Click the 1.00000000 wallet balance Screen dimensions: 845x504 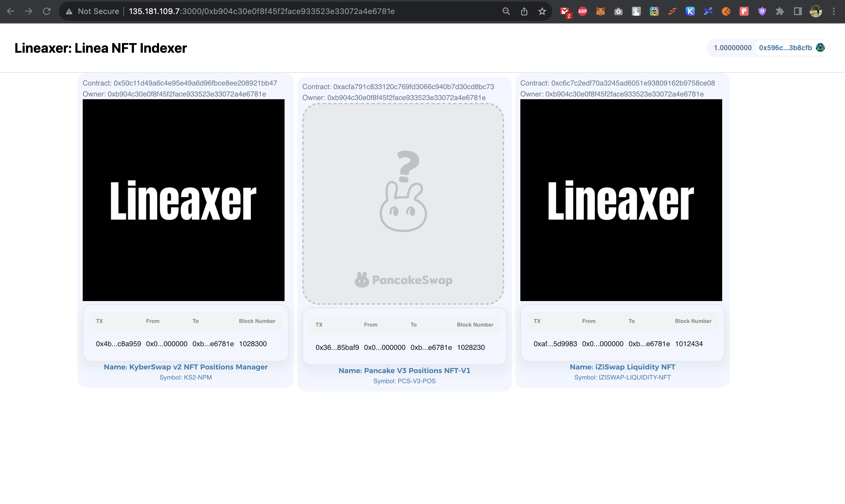733,48
